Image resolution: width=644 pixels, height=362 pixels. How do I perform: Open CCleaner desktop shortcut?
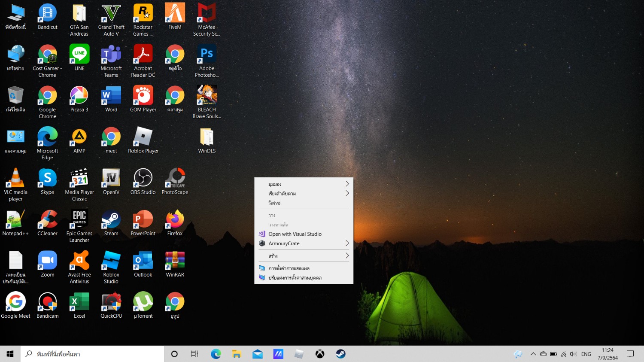[47, 223]
